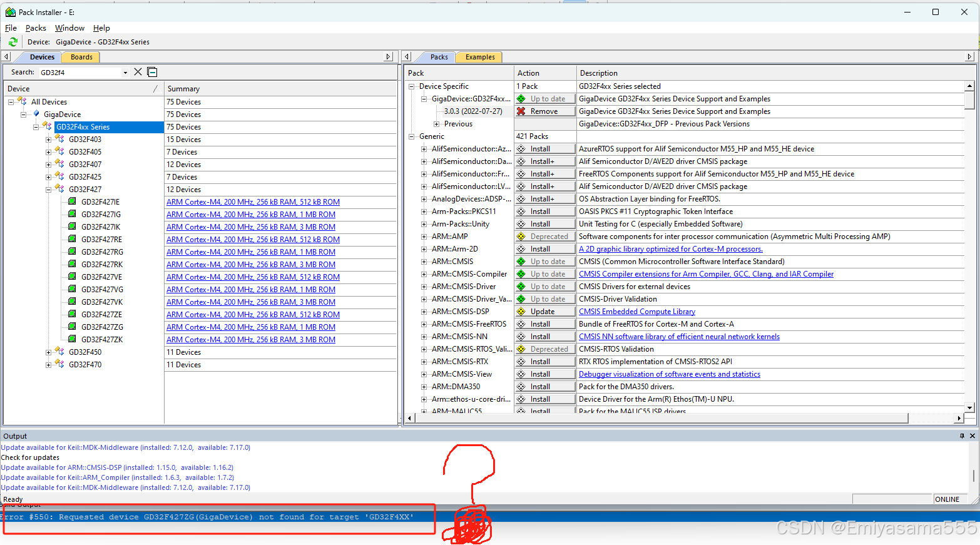The width and height of the screenshot is (980, 545).
Task: Click the collapse-all icon beside search
Action: coord(152,72)
